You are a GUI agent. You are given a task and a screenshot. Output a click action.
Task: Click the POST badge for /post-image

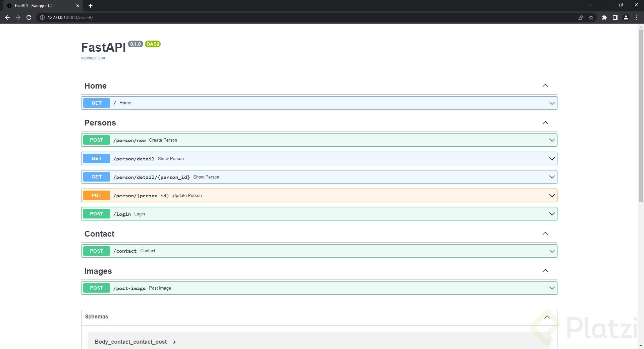(x=97, y=288)
